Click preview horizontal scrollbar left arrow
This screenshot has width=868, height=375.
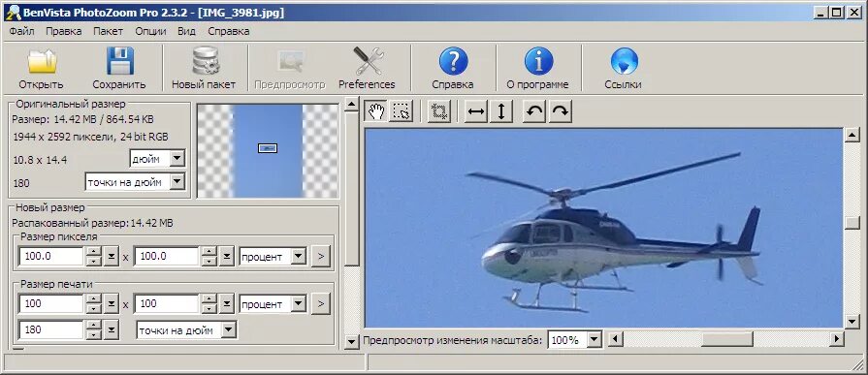pos(615,338)
